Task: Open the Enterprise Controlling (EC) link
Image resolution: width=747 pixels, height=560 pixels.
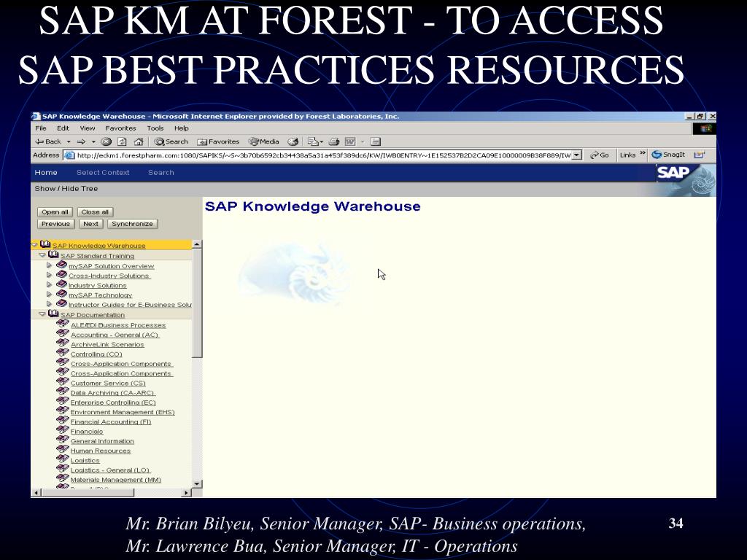Action: (x=113, y=402)
